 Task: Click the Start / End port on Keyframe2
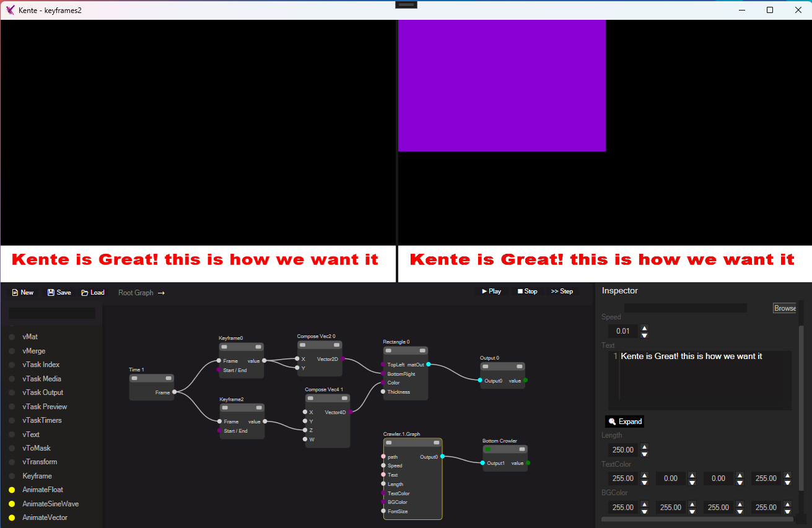pos(219,430)
